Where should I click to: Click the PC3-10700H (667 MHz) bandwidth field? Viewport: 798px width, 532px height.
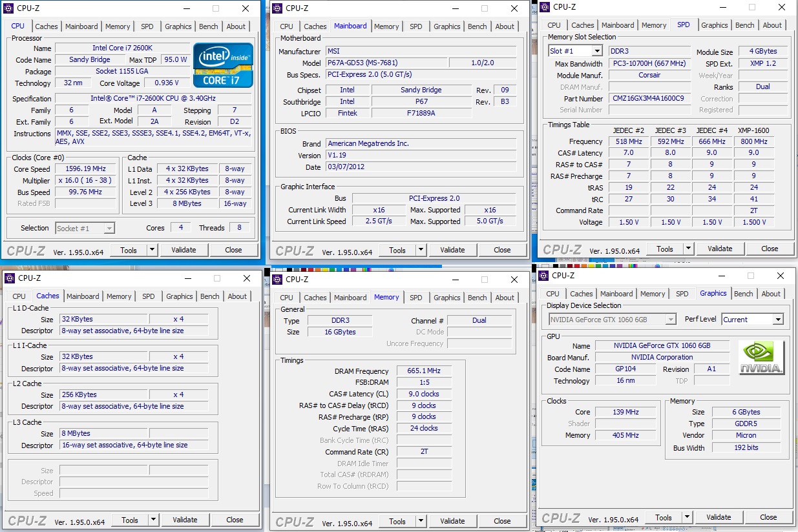pyautogui.click(x=649, y=64)
